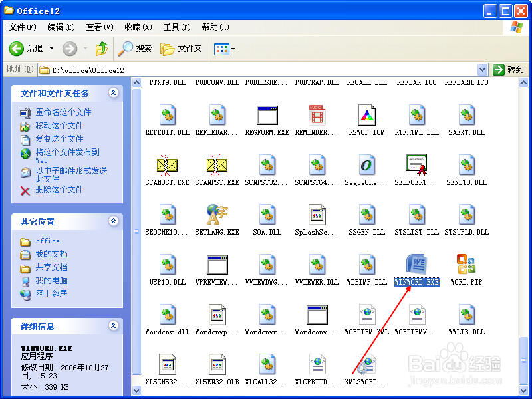This screenshot has width=532, height=399.
Task: Click the 转到 (Go) button
Action: pyautogui.click(x=508, y=70)
